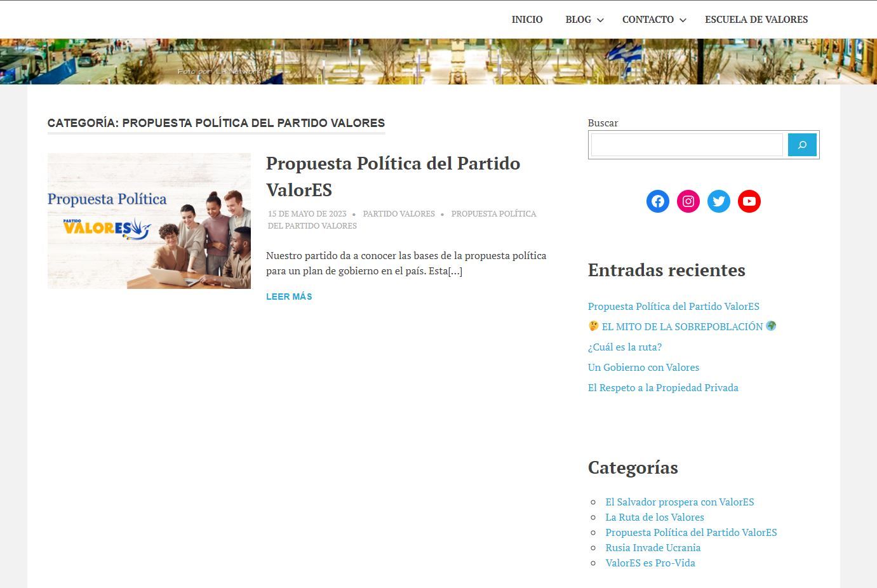Click the 15 DE MAYO DE 2023 date link
Image resolution: width=877 pixels, height=588 pixels.
pos(307,214)
